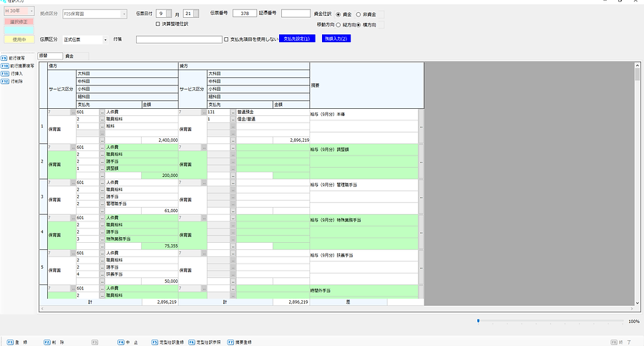
Task: Click summary text 給与(9月分)本俸
Action: [327, 115]
